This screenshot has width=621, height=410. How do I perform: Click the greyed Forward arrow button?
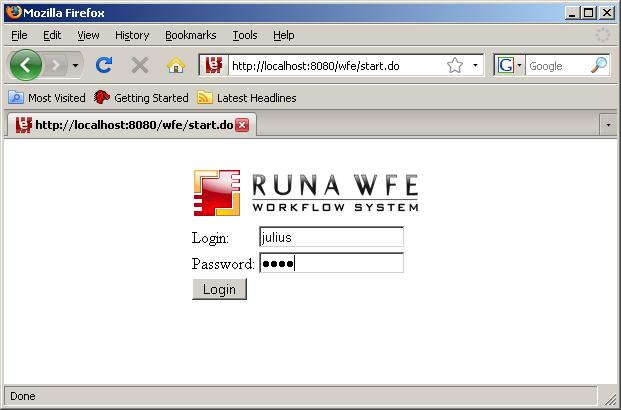(55, 65)
